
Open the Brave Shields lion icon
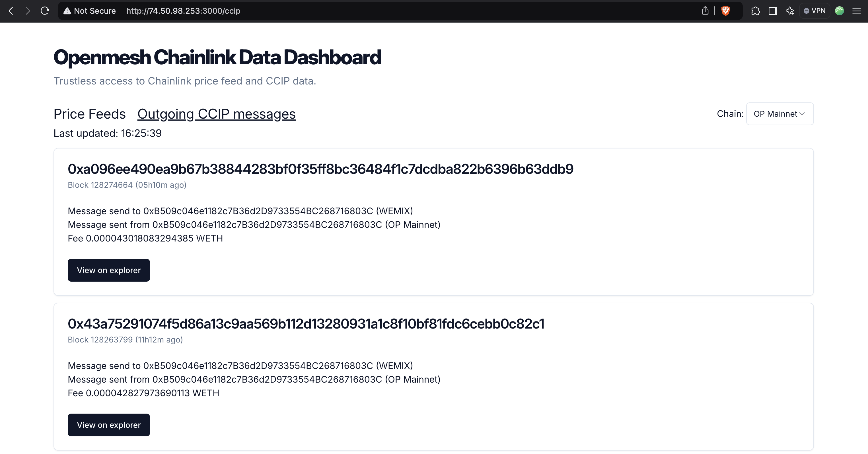pos(725,11)
